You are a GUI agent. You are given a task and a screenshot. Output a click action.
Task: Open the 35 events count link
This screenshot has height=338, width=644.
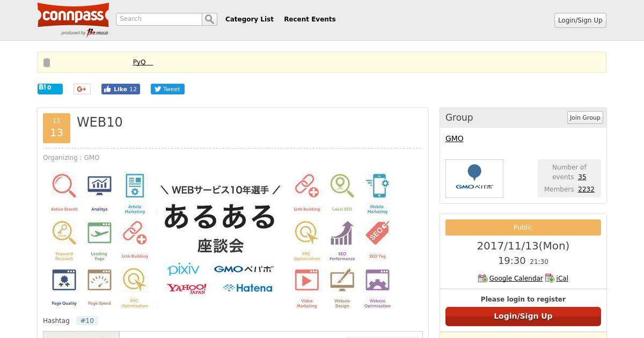click(x=582, y=177)
